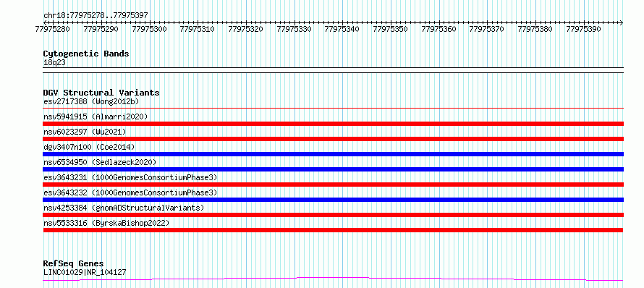Click ruler position 77975340

point(342,29)
